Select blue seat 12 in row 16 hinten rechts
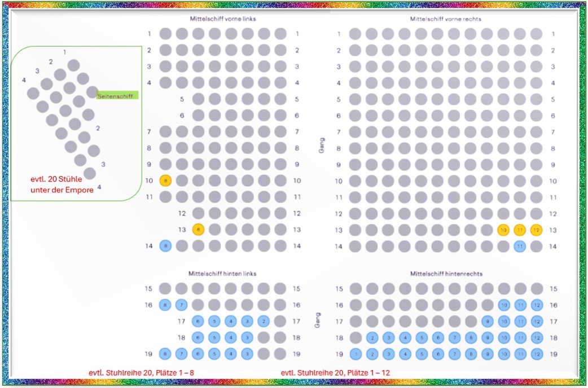The height and width of the screenshot is (388, 588). 536,305
